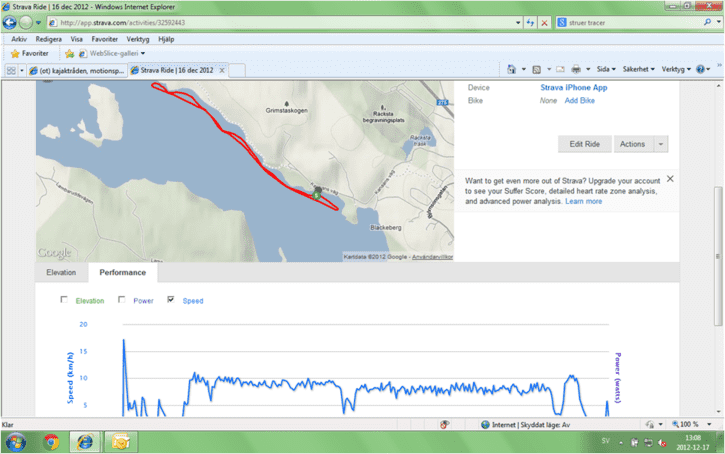
Task: Expand the address bar history dropdown
Action: point(518,23)
